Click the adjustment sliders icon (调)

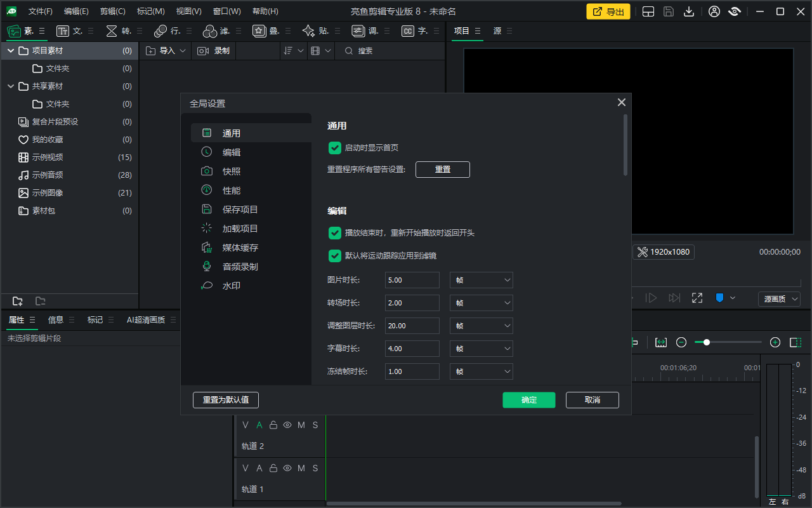click(x=358, y=31)
